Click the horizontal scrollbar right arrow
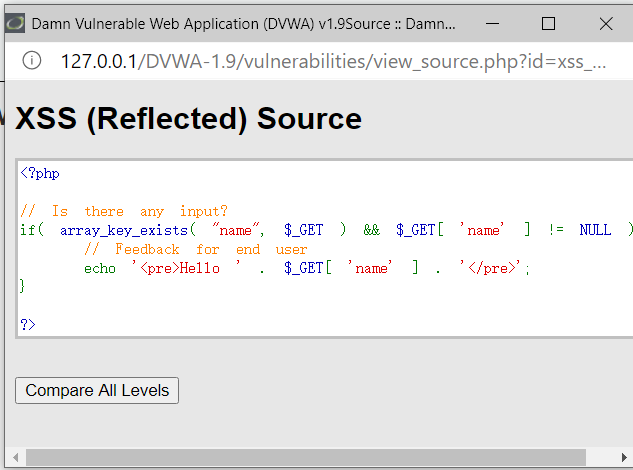The width and height of the screenshot is (633, 470). click(624, 457)
